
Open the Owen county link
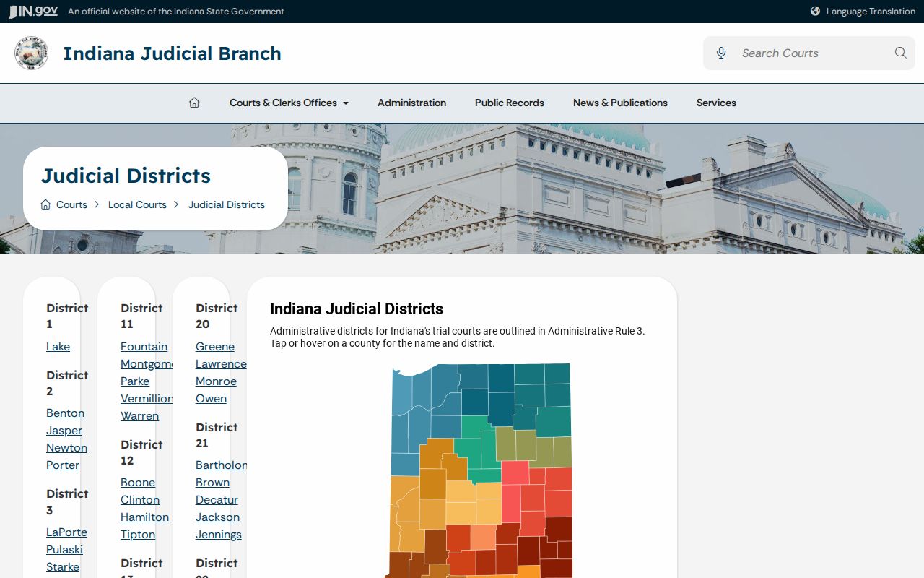(211, 399)
